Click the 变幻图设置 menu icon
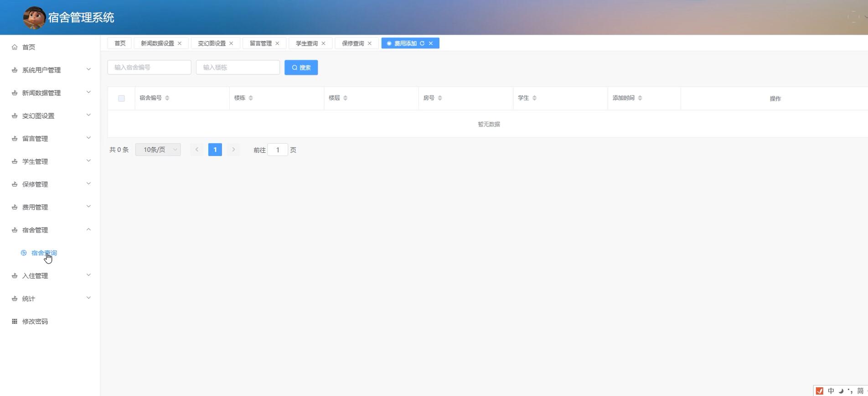868x396 pixels. click(x=15, y=115)
